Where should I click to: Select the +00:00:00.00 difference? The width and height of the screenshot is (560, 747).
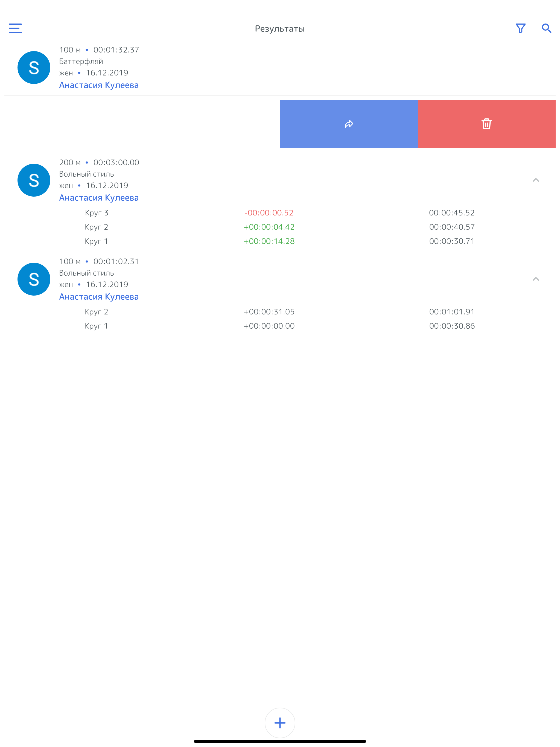pos(269,326)
